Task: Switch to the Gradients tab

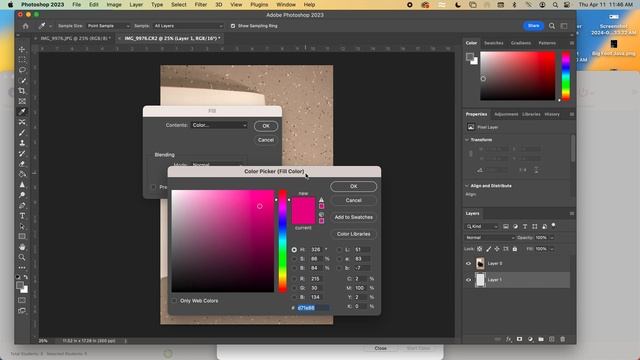Action: (520, 43)
